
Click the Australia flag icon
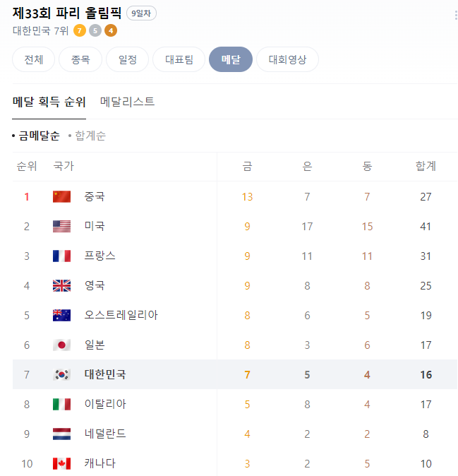pyautogui.click(x=61, y=316)
